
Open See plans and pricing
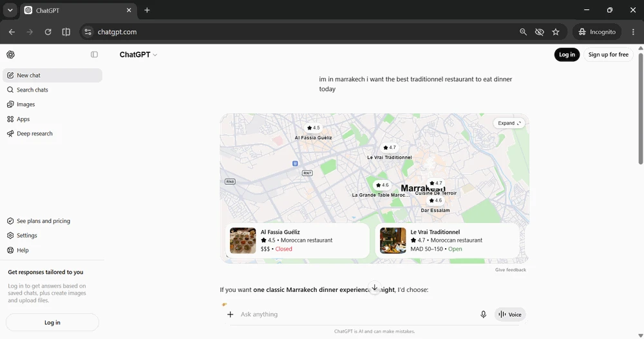53,221
